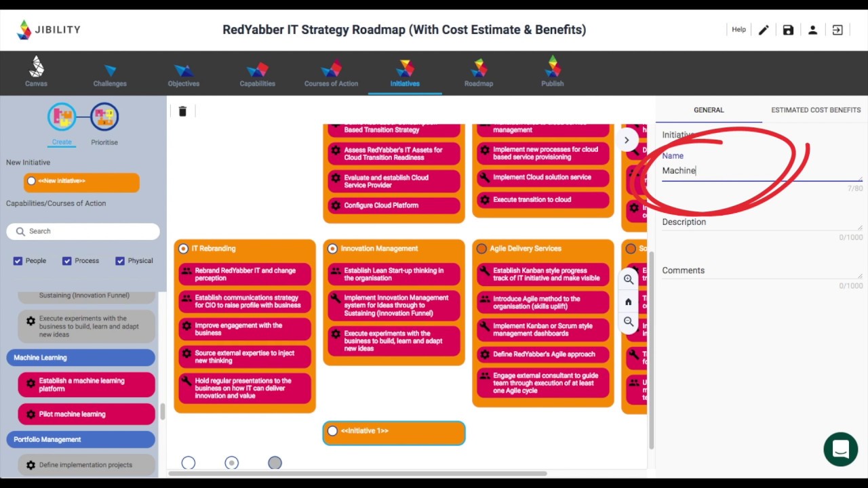Open the Canvas step
This screenshot has height=488, width=868.
37,72
